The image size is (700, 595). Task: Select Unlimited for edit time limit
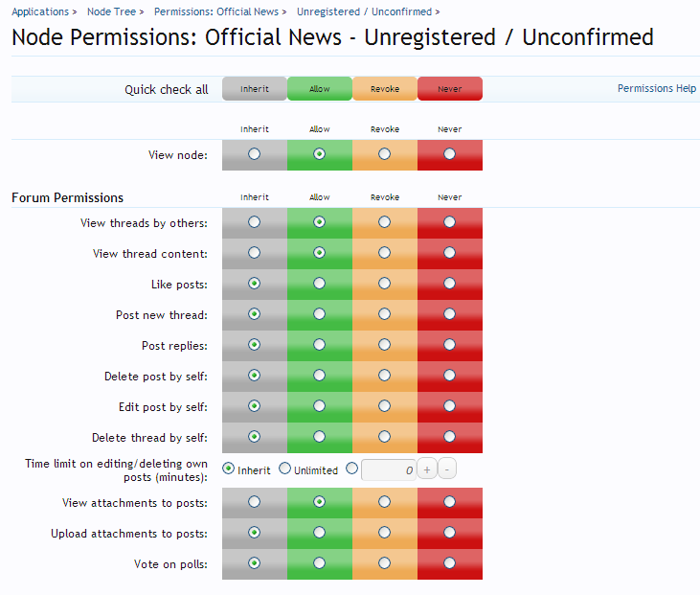(284, 469)
